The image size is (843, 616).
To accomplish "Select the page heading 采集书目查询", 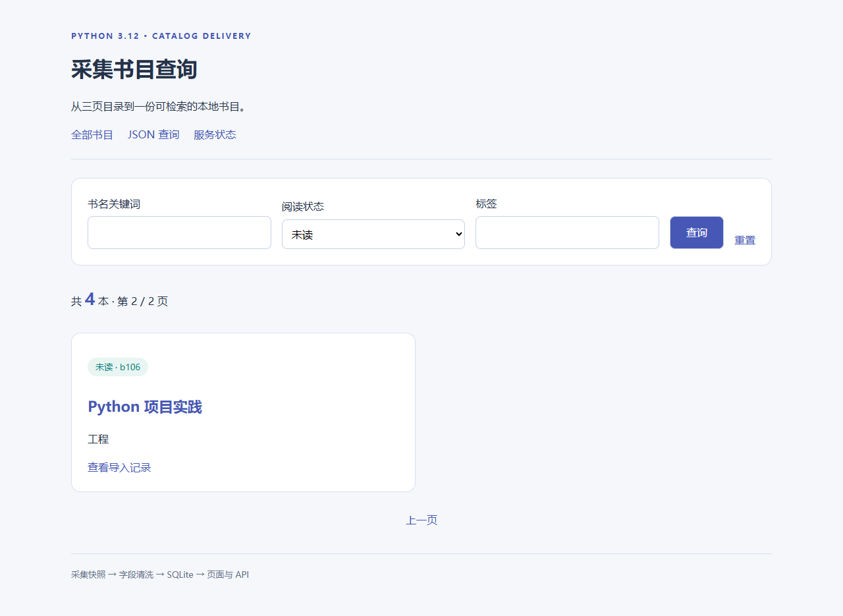I will (x=134, y=69).
